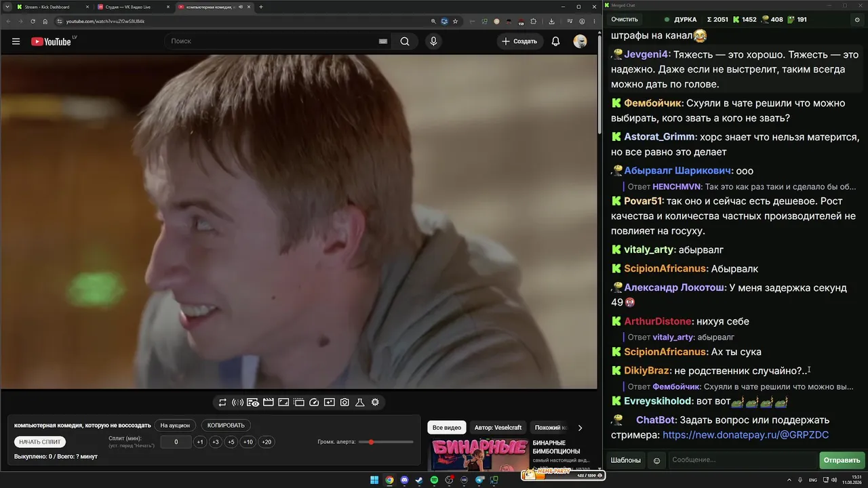Add +3 minutes to split
This screenshot has height=488, width=868.
216,442
